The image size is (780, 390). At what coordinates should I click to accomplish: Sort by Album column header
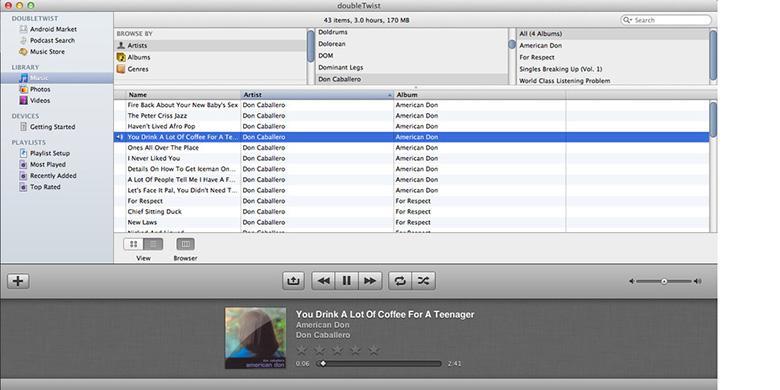480,95
